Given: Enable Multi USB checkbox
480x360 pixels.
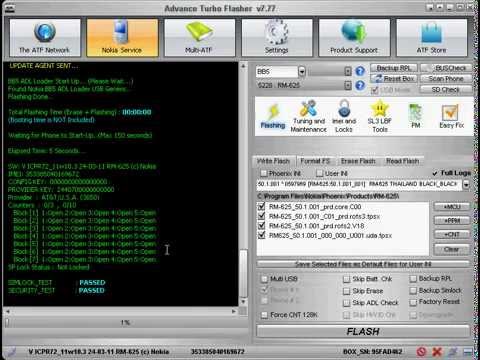Looking at the screenshot, I should 264,279.
